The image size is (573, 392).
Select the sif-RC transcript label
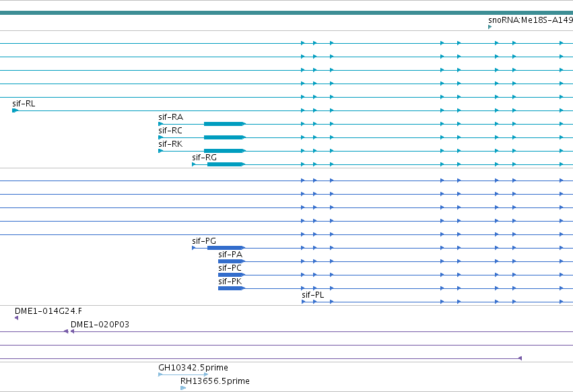point(170,131)
